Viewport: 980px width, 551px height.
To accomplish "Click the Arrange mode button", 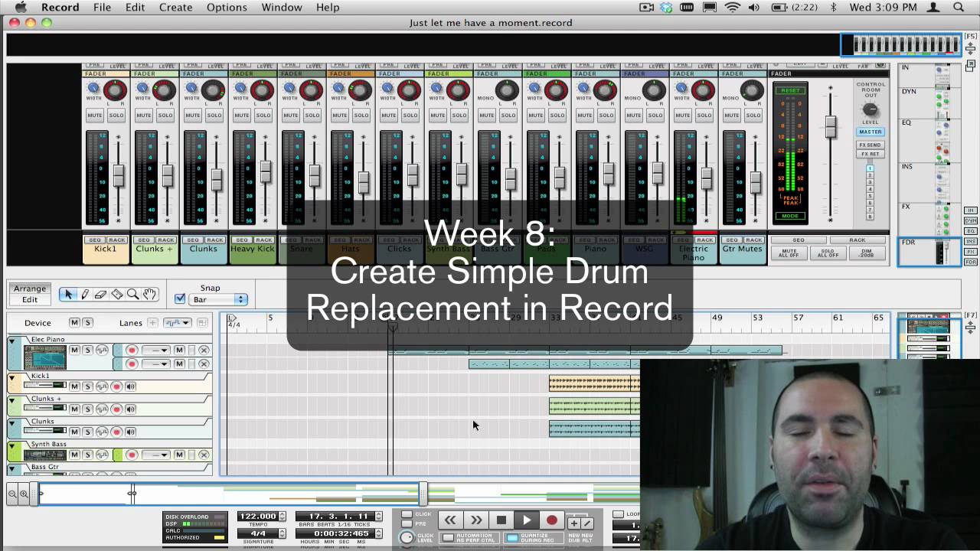I will coord(30,289).
